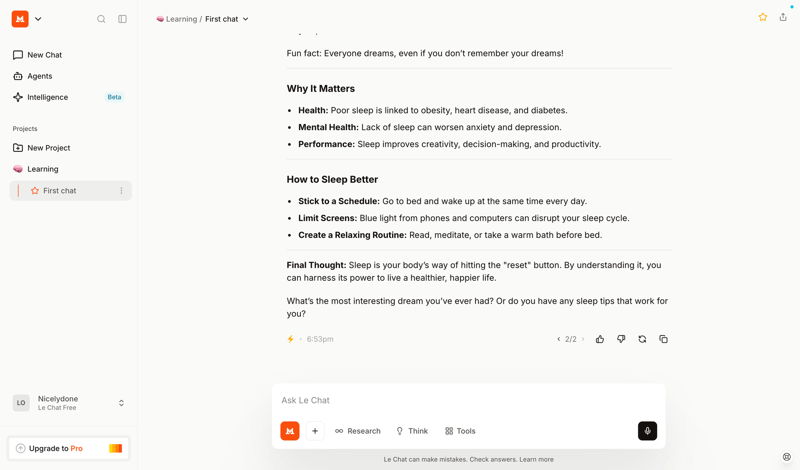This screenshot has width=800, height=470.
Task: Go to previous response version
Action: tap(558, 339)
